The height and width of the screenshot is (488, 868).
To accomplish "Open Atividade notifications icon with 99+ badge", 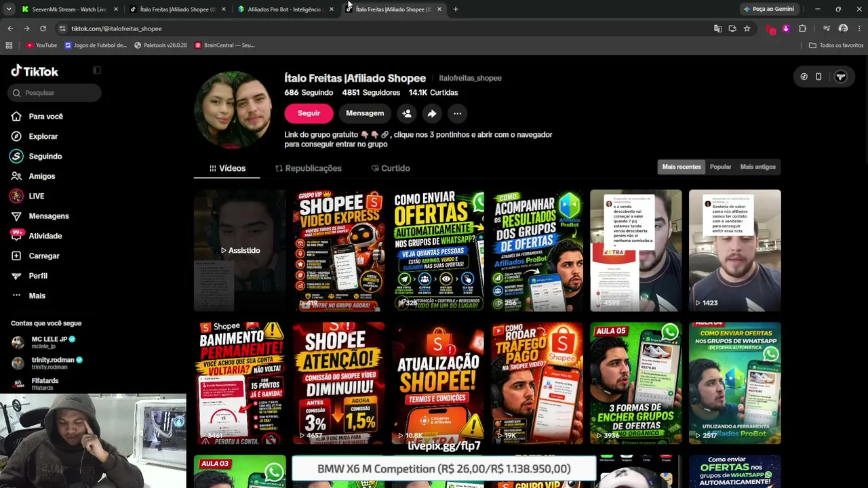I will pos(16,236).
